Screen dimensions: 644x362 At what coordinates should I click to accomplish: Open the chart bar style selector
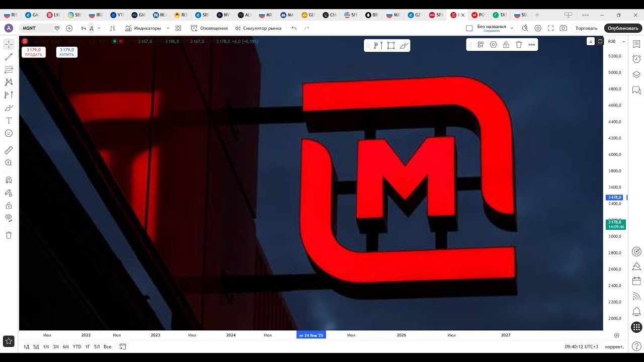(x=112, y=28)
